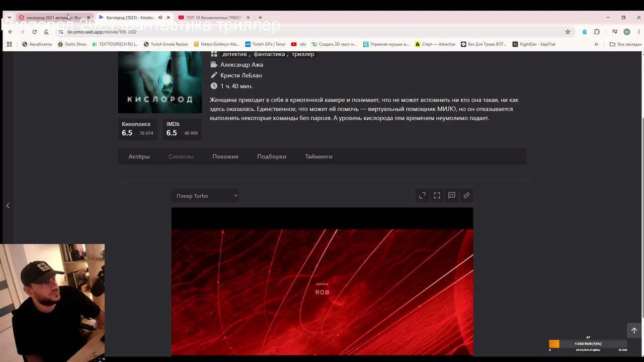Open the Twitch Emote Resizer bookmark
644x362 pixels.
166,44
